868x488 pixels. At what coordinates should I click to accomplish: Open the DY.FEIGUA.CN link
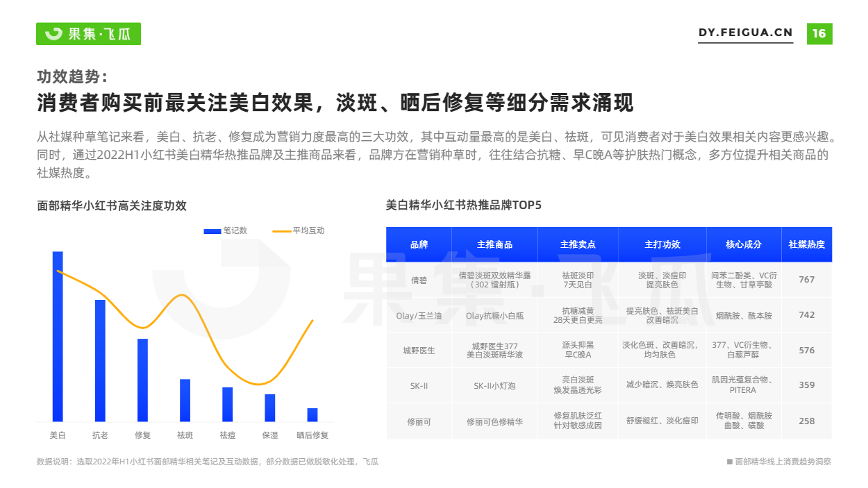click(x=745, y=33)
